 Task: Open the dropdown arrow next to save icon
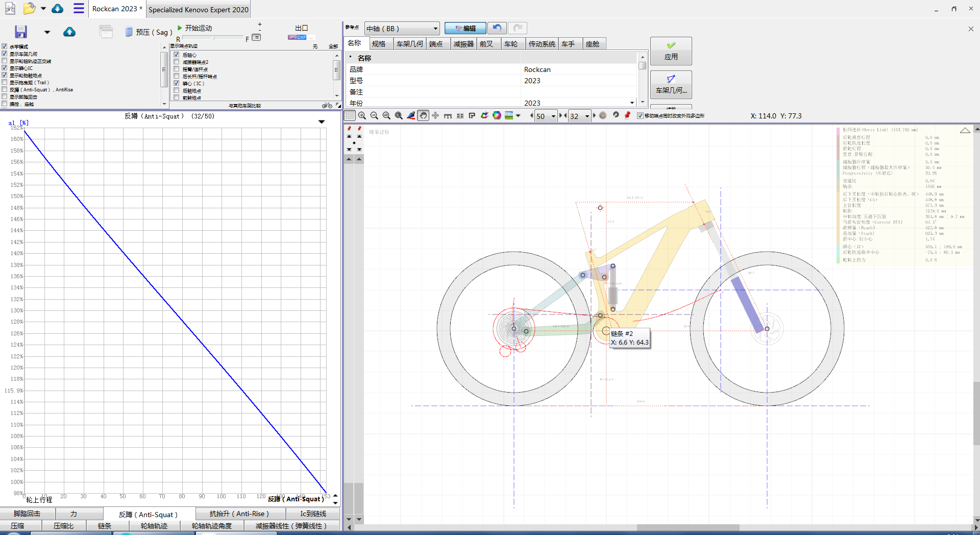(x=47, y=32)
